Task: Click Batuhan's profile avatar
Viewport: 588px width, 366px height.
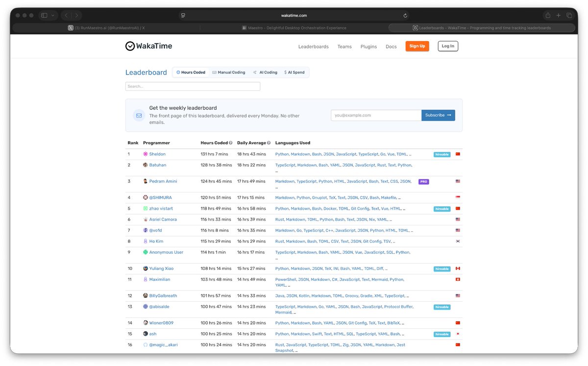Action: tap(146, 165)
